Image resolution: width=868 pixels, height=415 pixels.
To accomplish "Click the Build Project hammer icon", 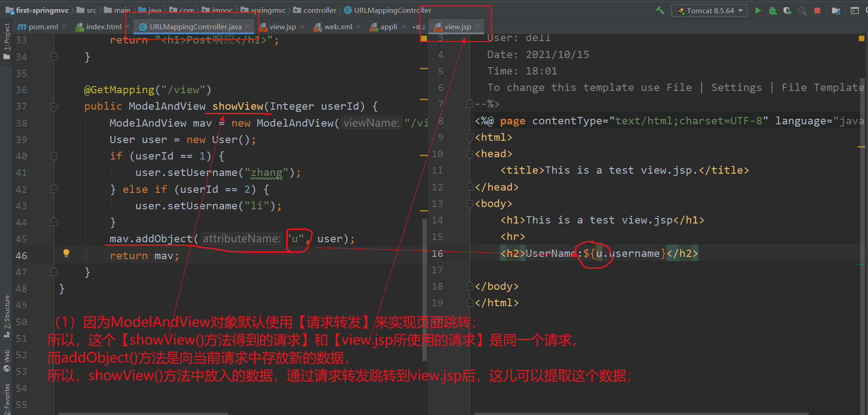I will pos(660,10).
